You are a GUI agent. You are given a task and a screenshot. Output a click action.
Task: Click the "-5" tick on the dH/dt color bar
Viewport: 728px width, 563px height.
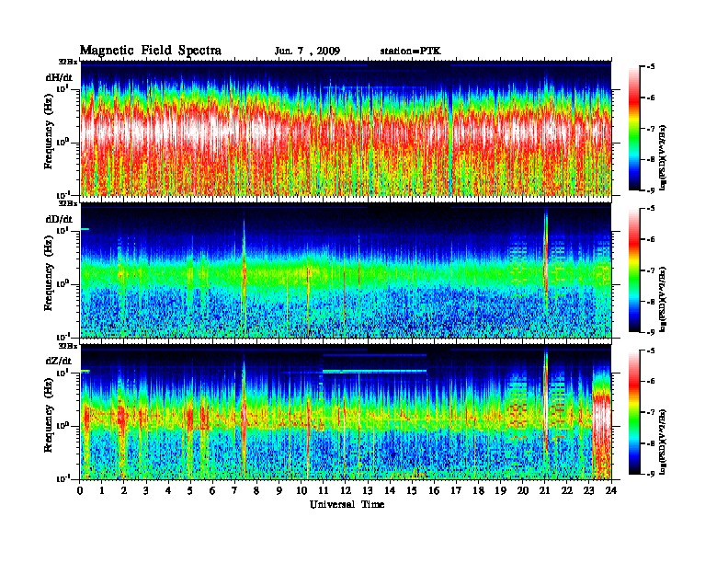(x=651, y=67)
